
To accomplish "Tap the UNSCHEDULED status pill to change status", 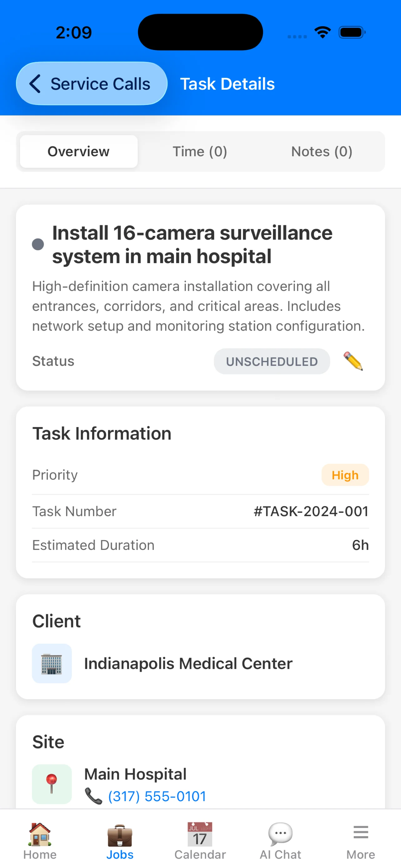I will click(x=272, y=361).
